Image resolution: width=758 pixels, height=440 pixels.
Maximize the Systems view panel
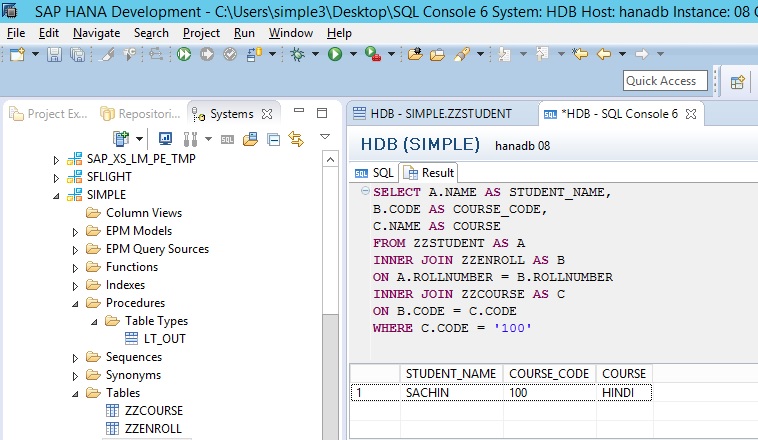coord(322,113)
